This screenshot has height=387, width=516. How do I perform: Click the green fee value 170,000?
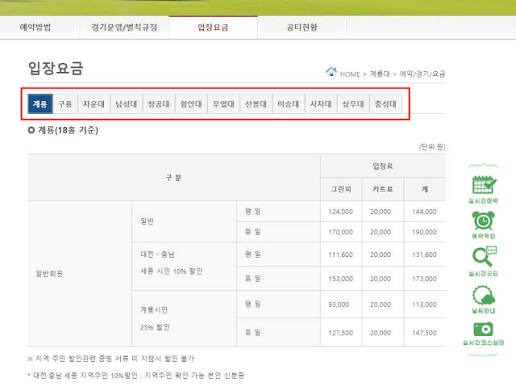341,232
